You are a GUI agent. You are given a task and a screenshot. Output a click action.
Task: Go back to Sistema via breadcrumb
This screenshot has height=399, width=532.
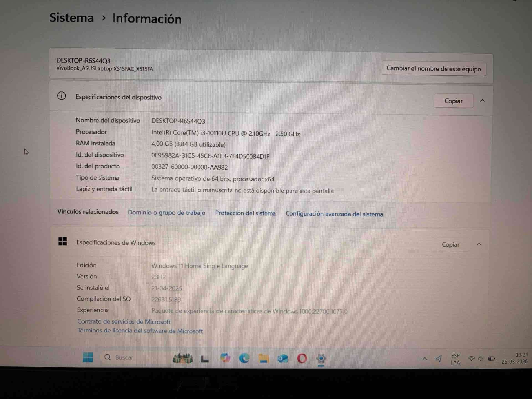(x=71, y=18)
